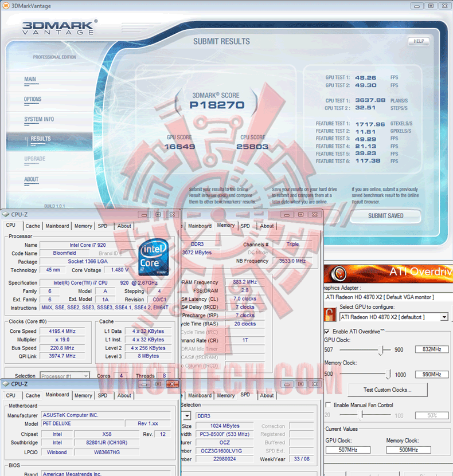
Task: Open Memory tab in upper-left CPU-Z window
Action: [83, 226]
